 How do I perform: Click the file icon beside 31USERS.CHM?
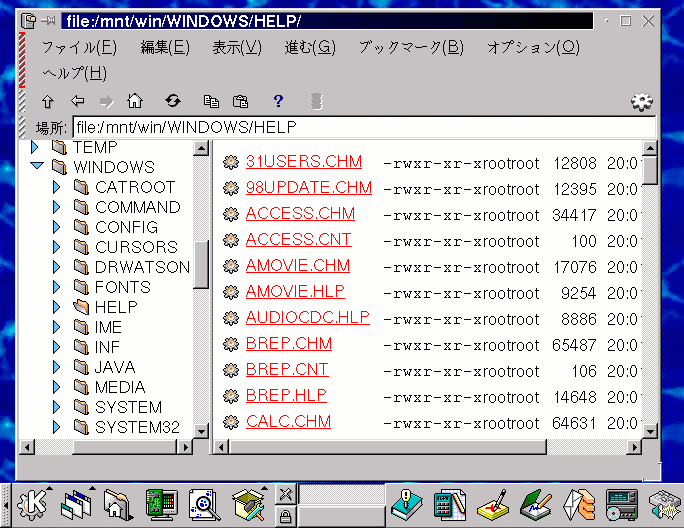(x=231, y=162)
